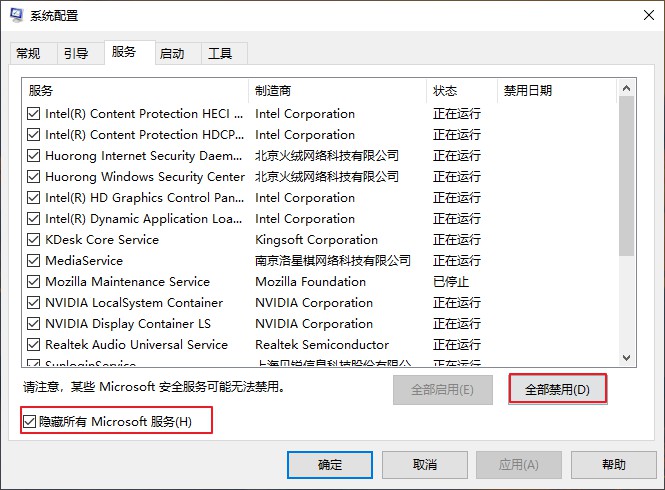
Task: Open the 引导 tab
Action: click(x=76, y=53)
